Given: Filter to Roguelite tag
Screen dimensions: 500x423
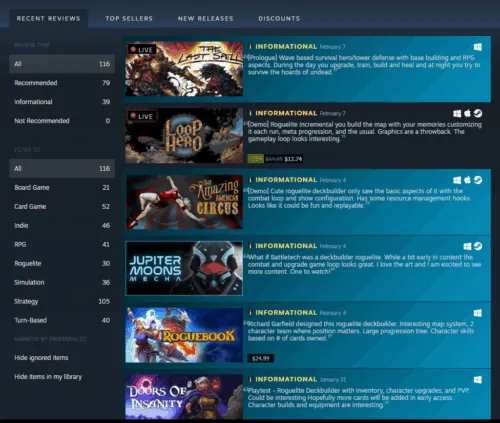Looking at the screenshot, I should 62,263.
